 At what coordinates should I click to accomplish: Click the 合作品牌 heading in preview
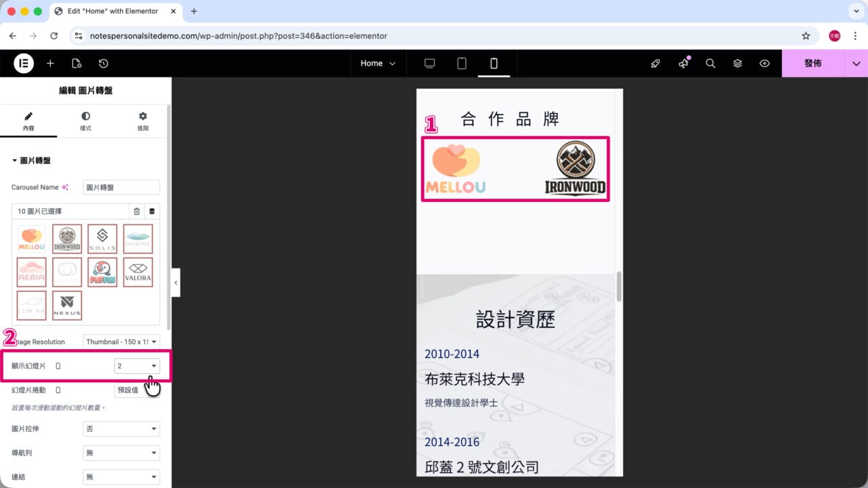tap(511, 119)
